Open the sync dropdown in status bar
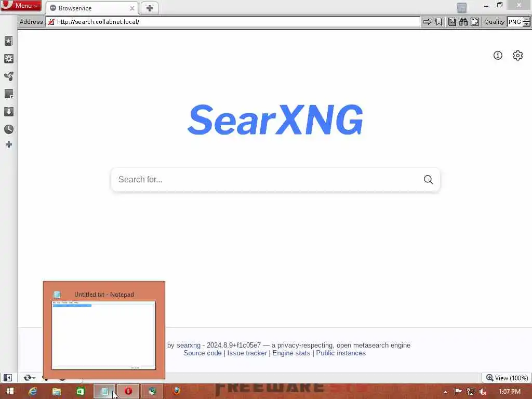Image resolution: width=532 pixels, height=399 pixels. pos(30,378)
